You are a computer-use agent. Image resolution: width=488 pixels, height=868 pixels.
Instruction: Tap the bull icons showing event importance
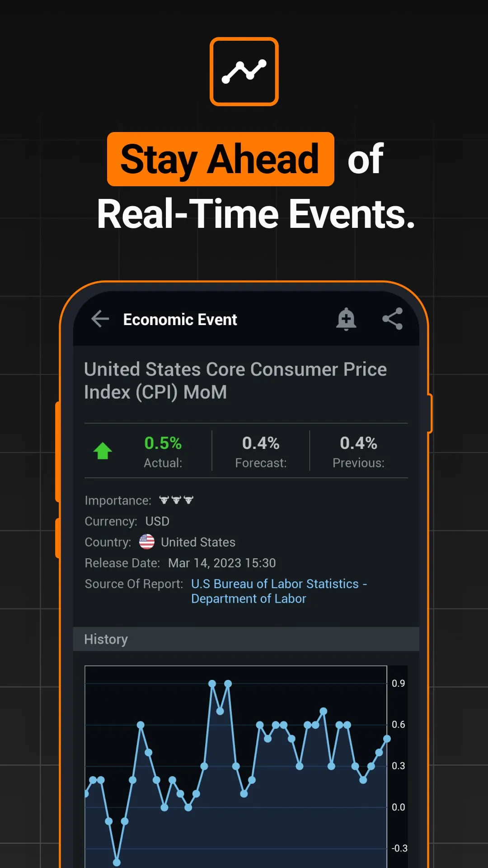point(176,500)
